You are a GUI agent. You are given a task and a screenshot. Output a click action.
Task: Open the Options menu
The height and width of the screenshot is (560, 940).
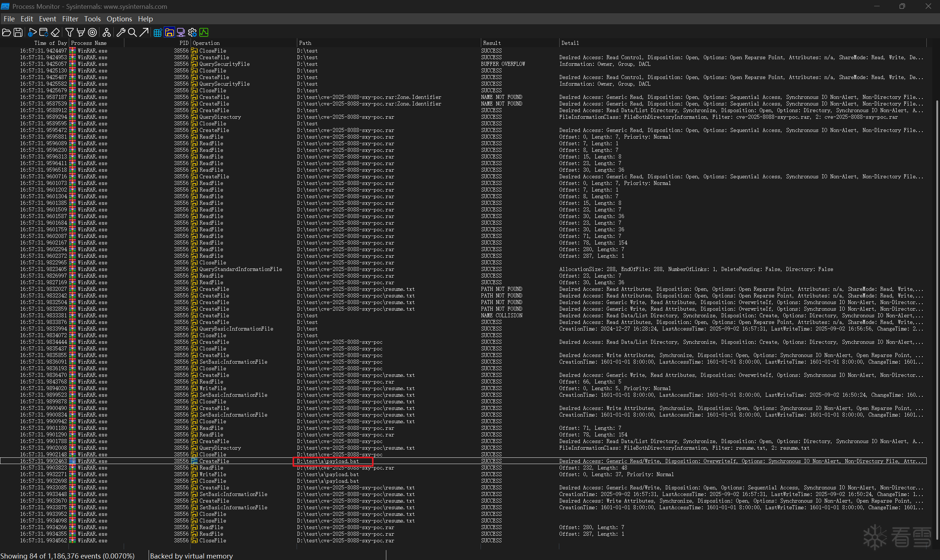(119, 19)
